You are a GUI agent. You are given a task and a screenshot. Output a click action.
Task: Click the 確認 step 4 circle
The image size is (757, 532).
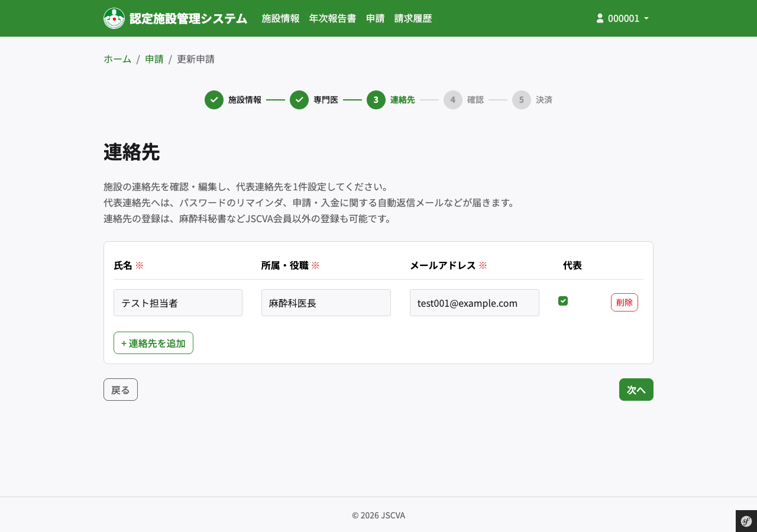(x=453, y=99)
